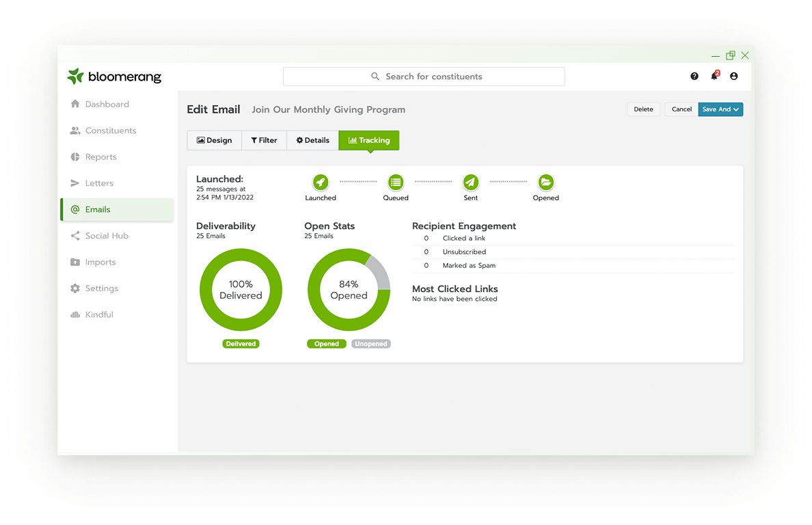Select the Tracking tab

tap(368, 140)
